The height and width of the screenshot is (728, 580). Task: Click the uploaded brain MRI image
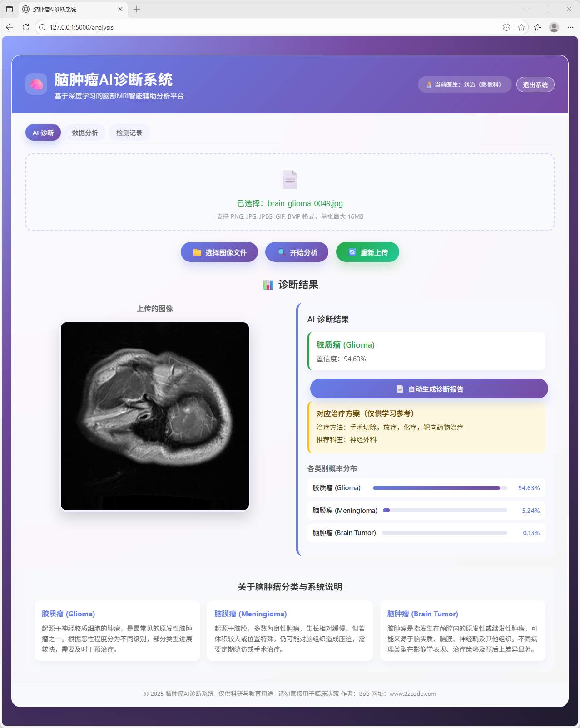point(155,416)
